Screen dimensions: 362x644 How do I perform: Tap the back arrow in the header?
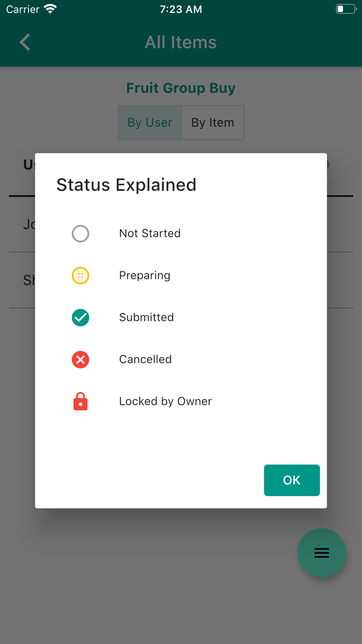(25, 42)
